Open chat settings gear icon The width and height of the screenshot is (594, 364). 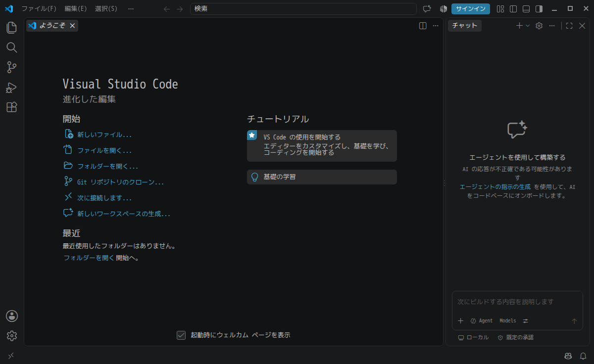(539, 26)
